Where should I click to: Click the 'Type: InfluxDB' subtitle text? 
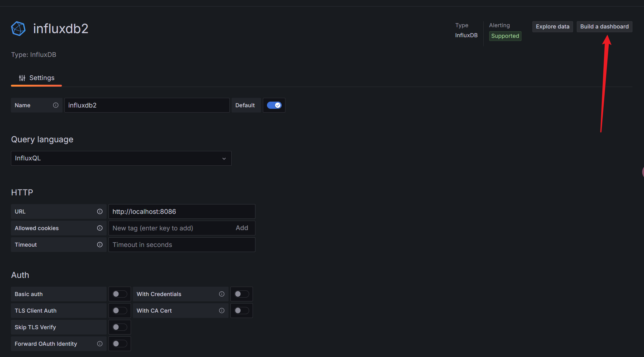[x=34, y=55]
